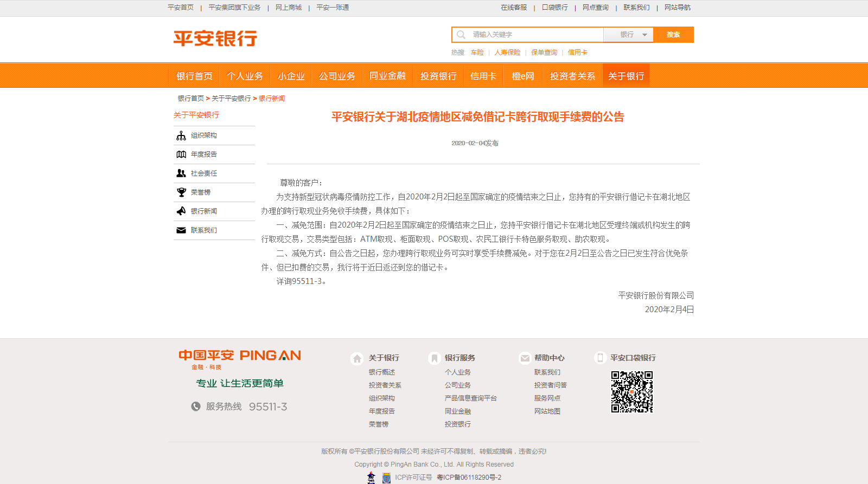Screen dimensions: 868x484
Task: Open 橙e网 navigation menu
Action: tap(523, 76)
